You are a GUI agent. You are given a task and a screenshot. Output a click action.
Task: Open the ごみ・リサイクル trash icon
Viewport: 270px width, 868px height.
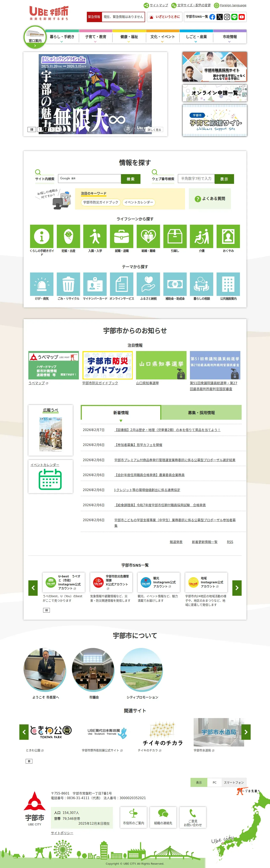coord(68,284)
